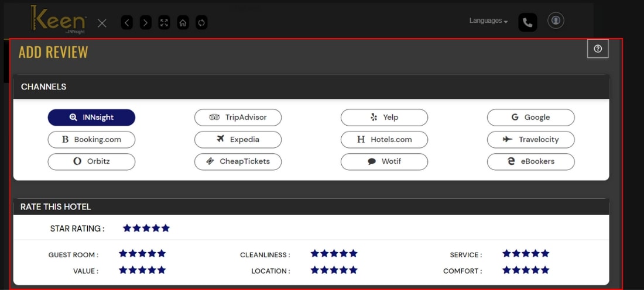Image resolution: width=644 pixels, height=290 pixels.
Task: Go forward with the right chevron button
Action: tap(146, 23)
